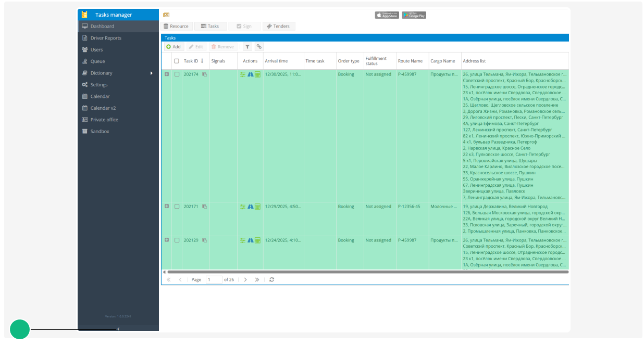Open the filter icon in the Tasks toolbar
The width and height of the screenshot is (644, 346).
[247, 46]
